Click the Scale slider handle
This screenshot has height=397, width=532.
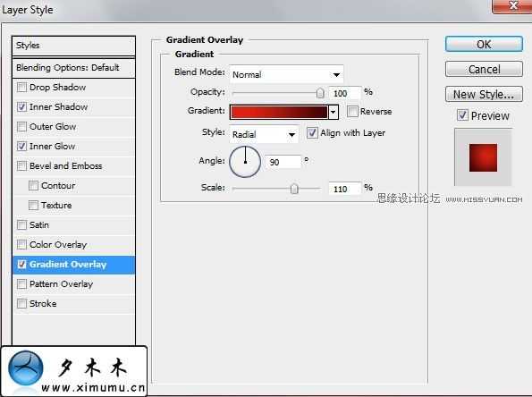point(294,189)
